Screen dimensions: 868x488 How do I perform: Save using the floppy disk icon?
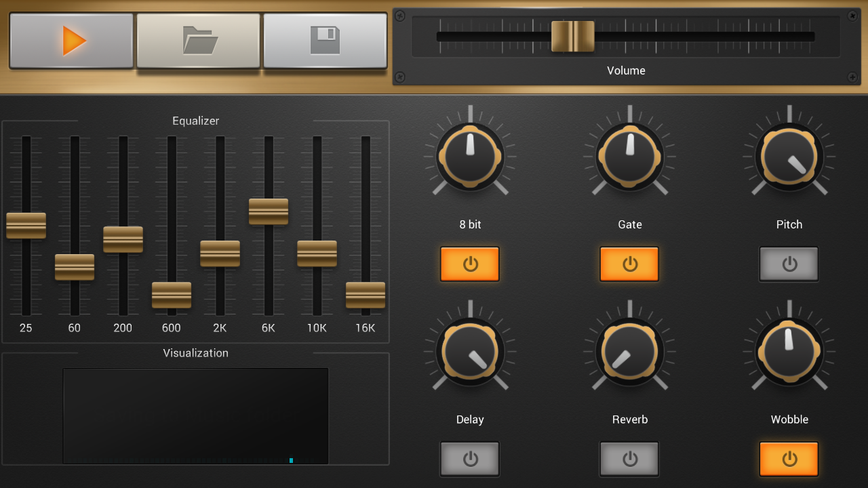pos(325,41)
